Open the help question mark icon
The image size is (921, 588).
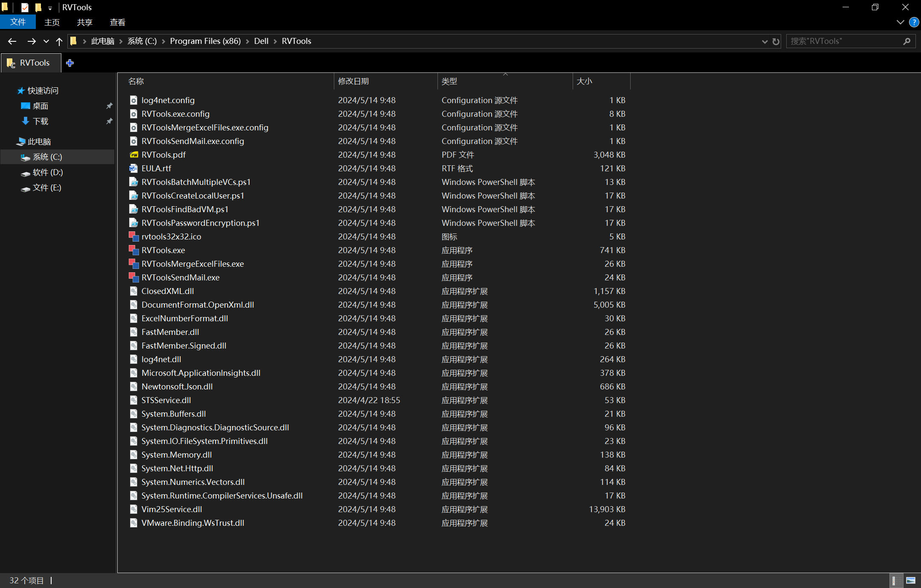click(914, 22)
